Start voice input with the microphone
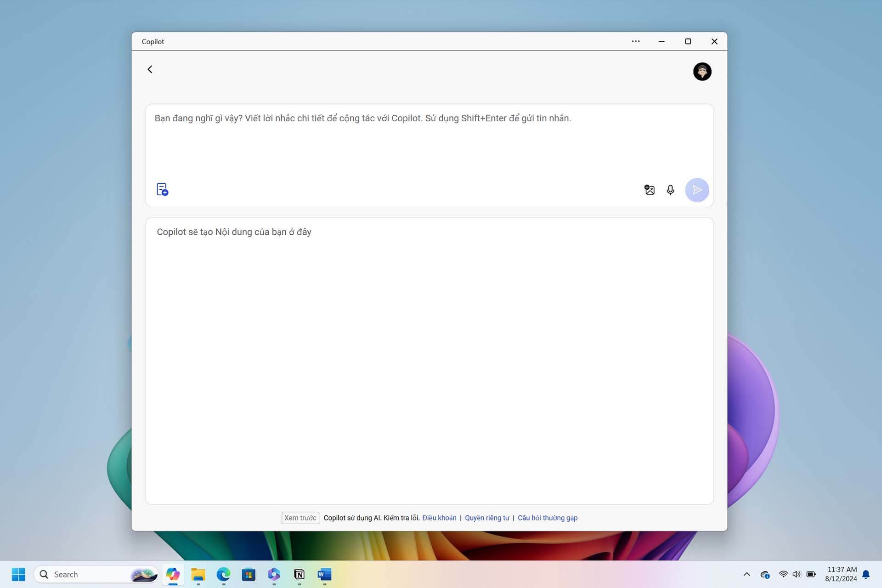 670,190
